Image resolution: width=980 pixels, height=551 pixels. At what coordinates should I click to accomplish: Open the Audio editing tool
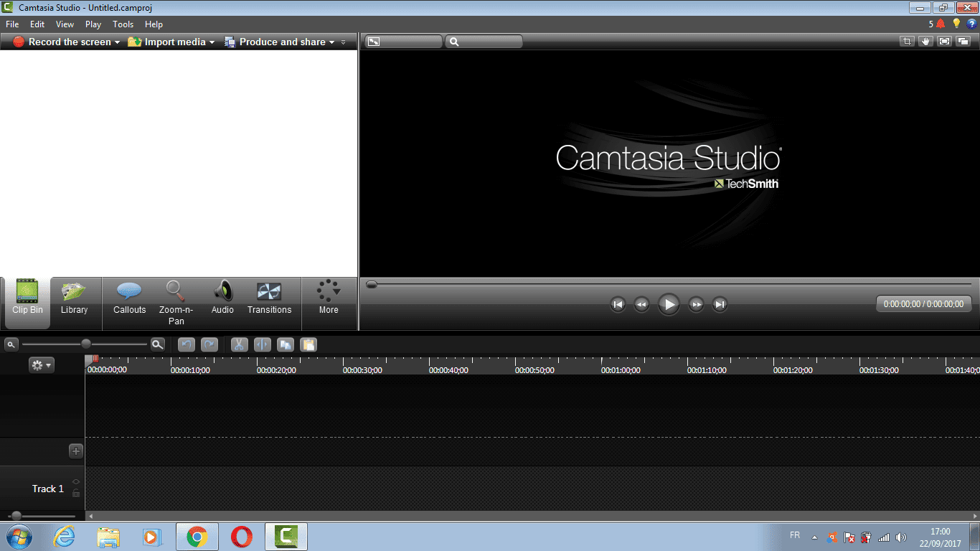222,298
